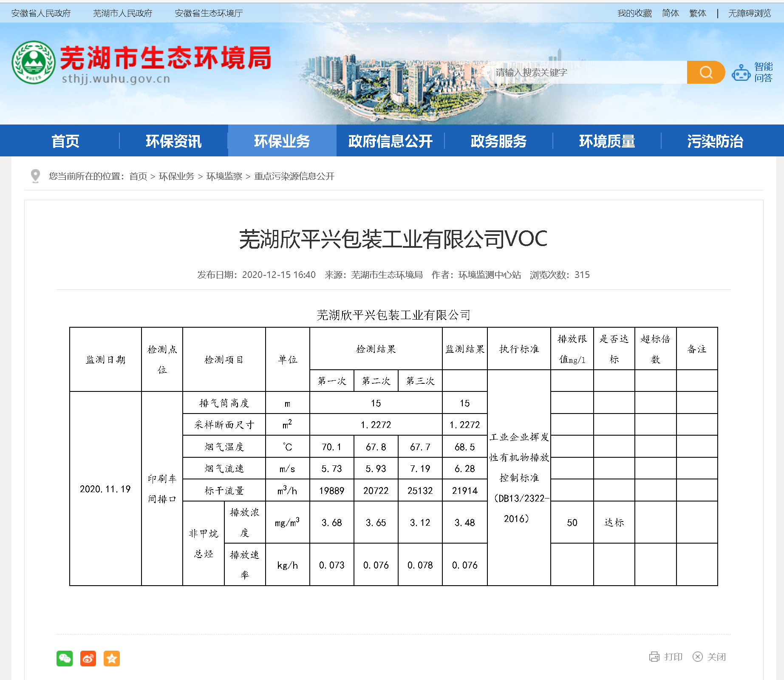Screen dimensions: 784x680
Task: Click the 检测结果 column header
Action: [376, 349]
